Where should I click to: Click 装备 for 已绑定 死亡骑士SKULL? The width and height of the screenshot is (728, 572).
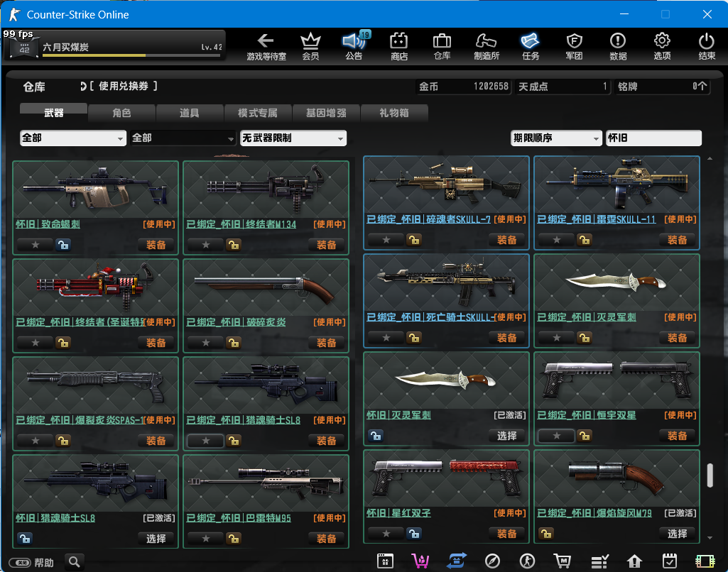(506, 338)
